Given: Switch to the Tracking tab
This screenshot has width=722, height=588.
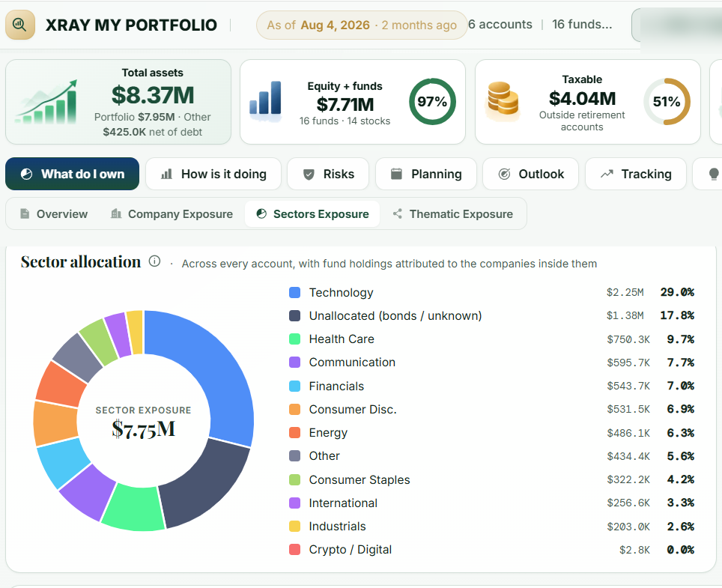Looking at the screenshot, I should point(635,174).
